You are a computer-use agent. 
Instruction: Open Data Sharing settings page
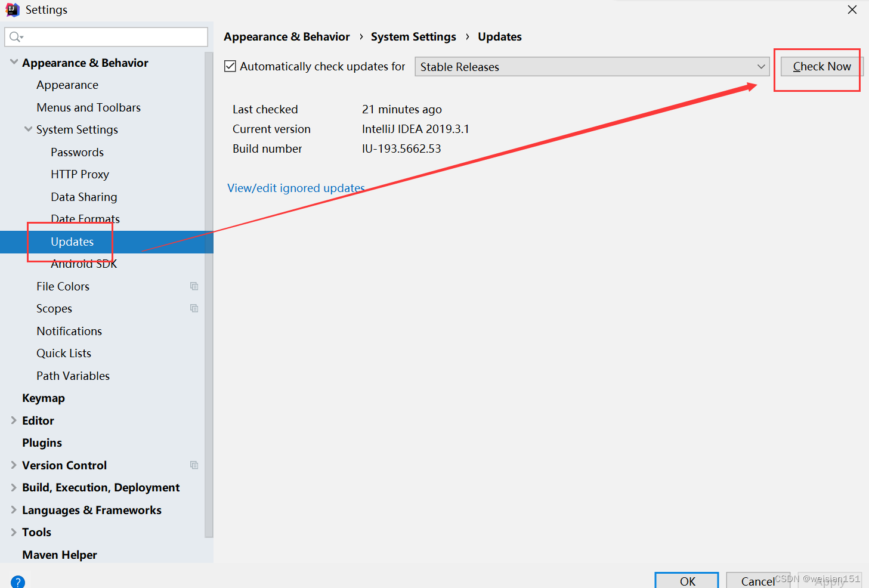(x=84, y=197)
